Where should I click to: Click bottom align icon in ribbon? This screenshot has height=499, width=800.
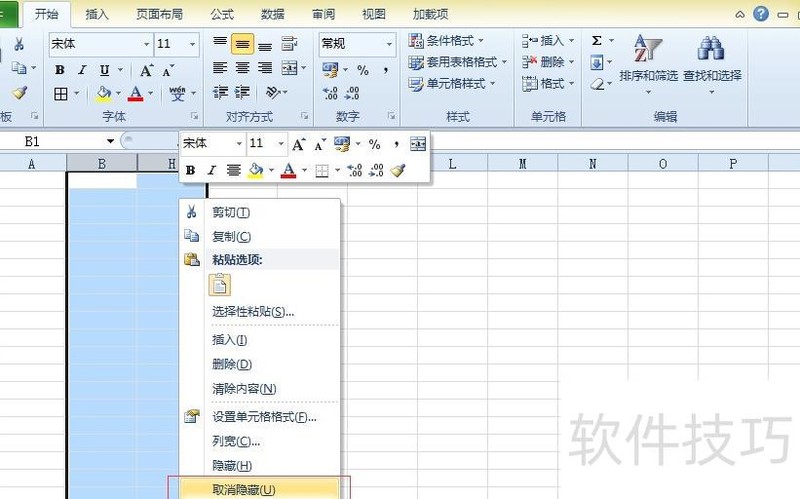265,46
